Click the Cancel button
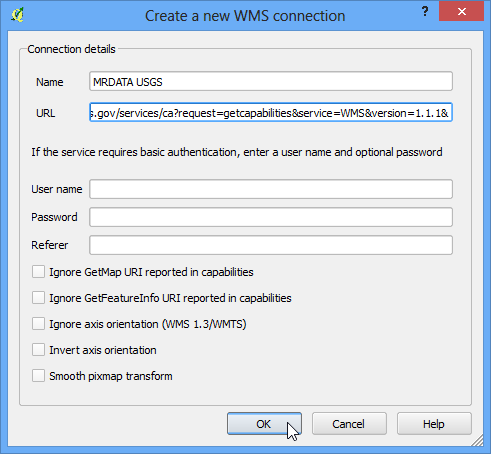Screen dimensions: 491x454 click(x=349, y=424)
